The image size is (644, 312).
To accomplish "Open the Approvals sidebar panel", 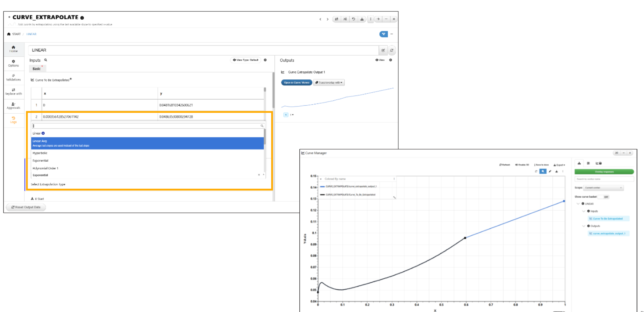I will click(x=13, y=106).
